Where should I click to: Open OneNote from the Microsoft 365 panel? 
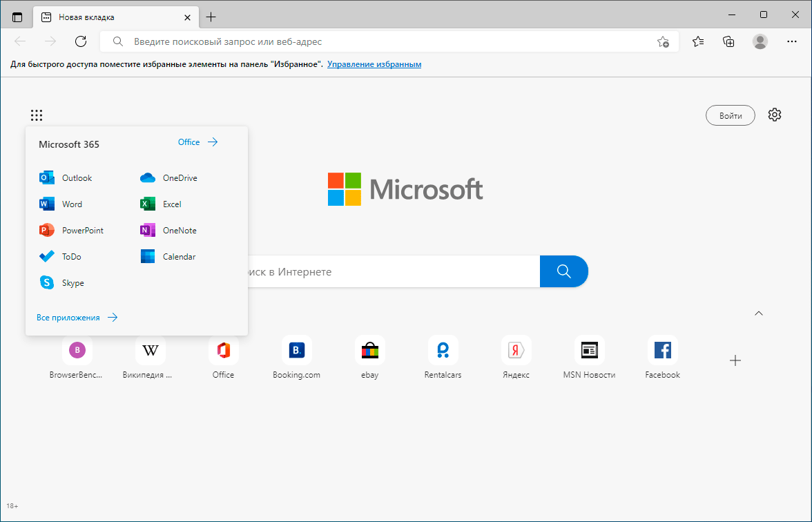coord(169,231)
